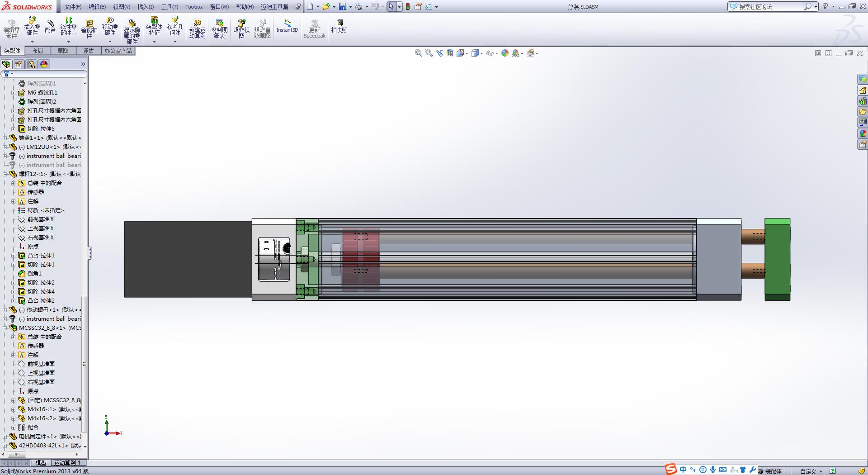The image size is (868, 475).
Task: Click the feature tree vertical scrollbar
Action: [85, 364]
